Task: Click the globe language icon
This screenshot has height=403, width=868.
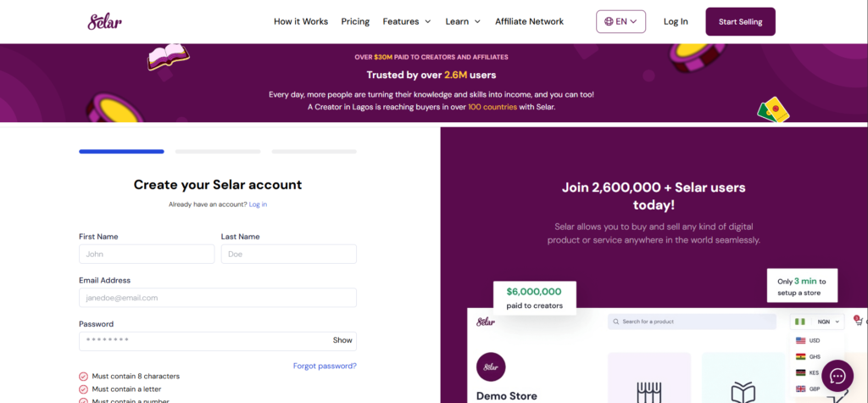Action: (609, 21)
